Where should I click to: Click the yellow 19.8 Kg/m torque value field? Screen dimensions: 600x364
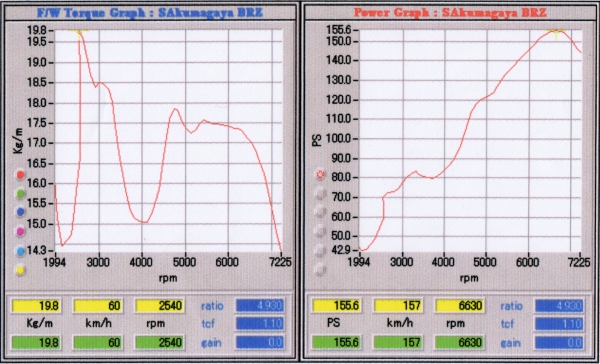(36, 306)
